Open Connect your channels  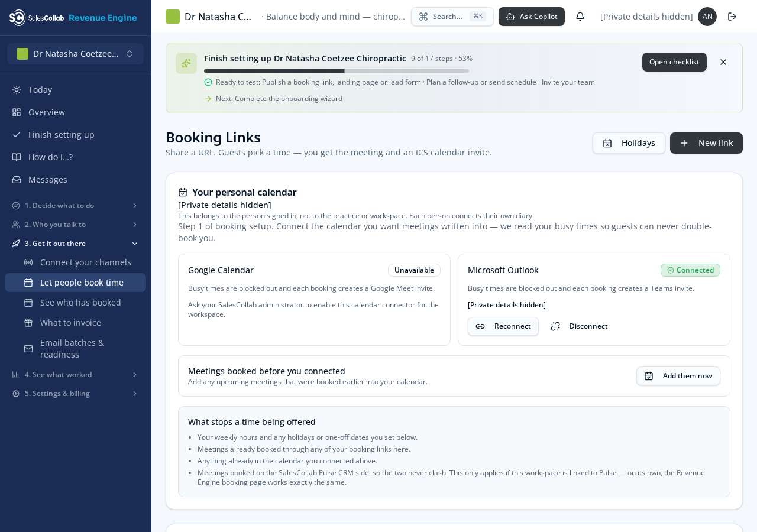(76, 262)
